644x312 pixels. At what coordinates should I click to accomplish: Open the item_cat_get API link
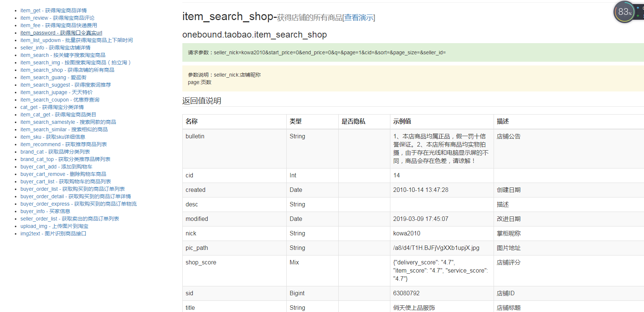point(58,115)
